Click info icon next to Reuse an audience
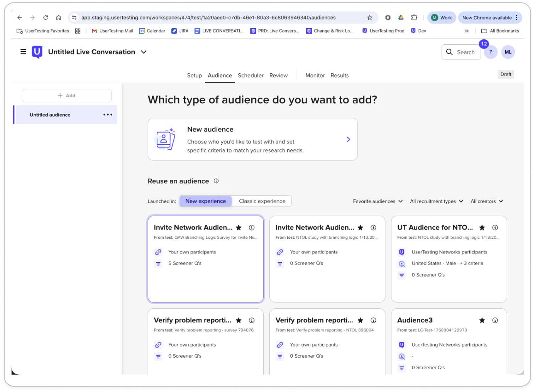The image size is (535, 392). click(216, 181)
